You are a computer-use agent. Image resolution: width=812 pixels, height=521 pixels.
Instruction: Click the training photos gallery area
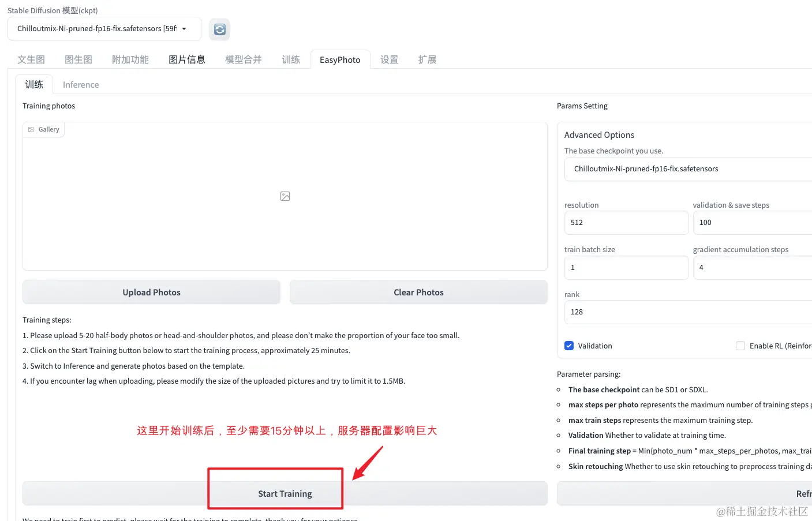[x=285, y=196]
